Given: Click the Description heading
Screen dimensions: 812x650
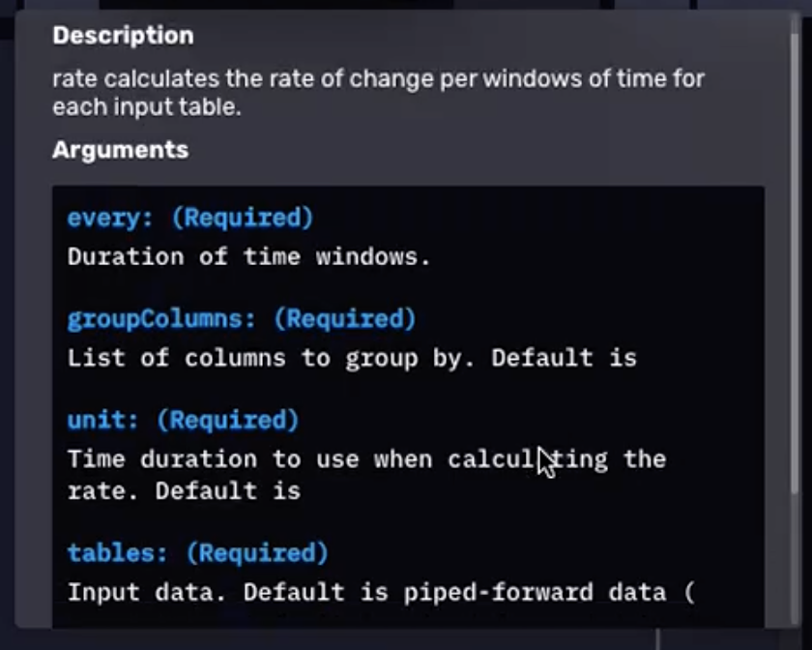Looking at the screenshot, I should [x=122, y=35].
